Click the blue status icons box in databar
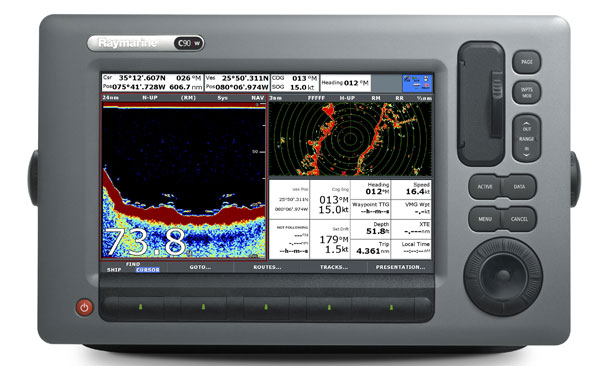The height and width of the screenshot is (366, 600). [417, 83]
